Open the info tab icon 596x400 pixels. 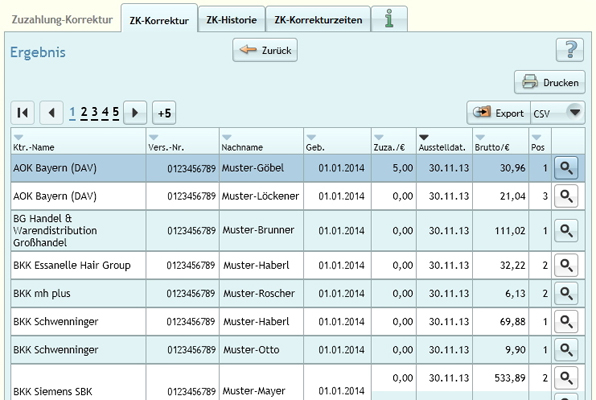[389, 19]
